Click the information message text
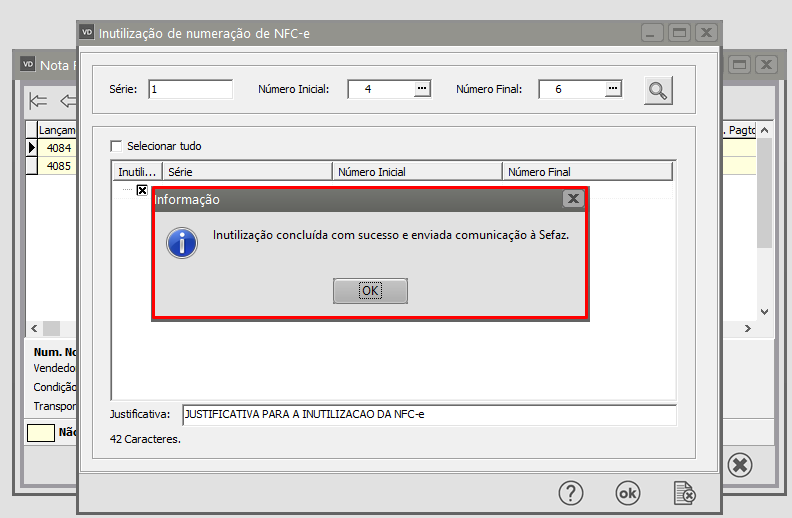Screen dimensions: 792x518 click(391, 235)
